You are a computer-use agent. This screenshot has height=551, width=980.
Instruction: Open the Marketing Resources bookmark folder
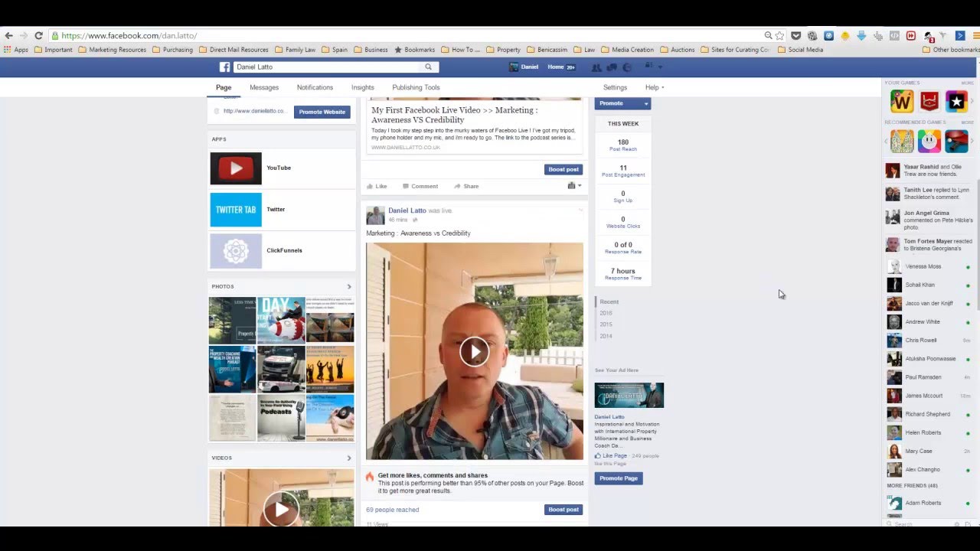click(x=113, y=50)
